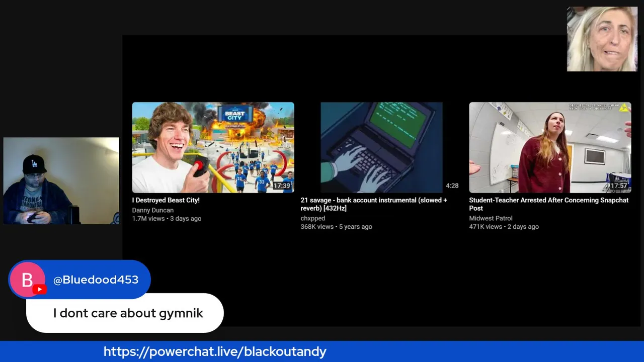
Task: Click the Student-Teacher Arrested After Concerning Snapchat title
Action: (549, 204)
